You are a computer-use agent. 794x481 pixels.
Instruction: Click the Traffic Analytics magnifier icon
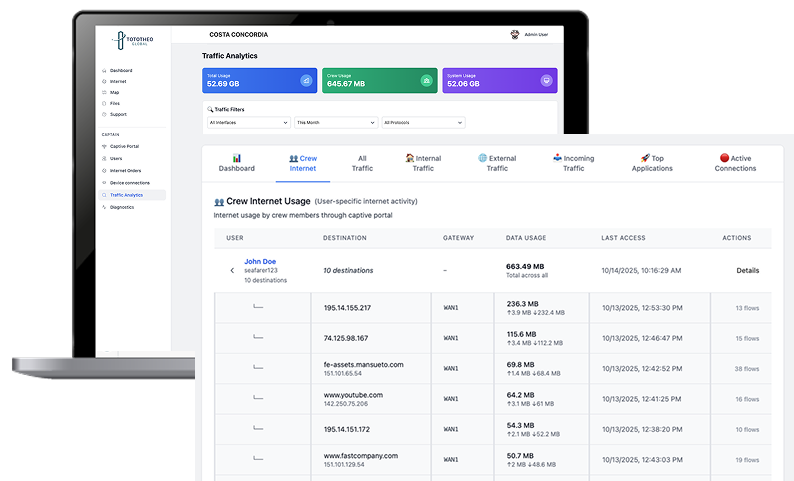(104, 195)
